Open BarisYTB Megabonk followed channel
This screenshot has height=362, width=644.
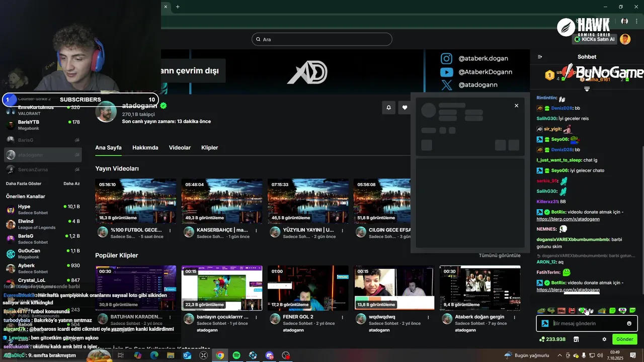tap(43, 125)
